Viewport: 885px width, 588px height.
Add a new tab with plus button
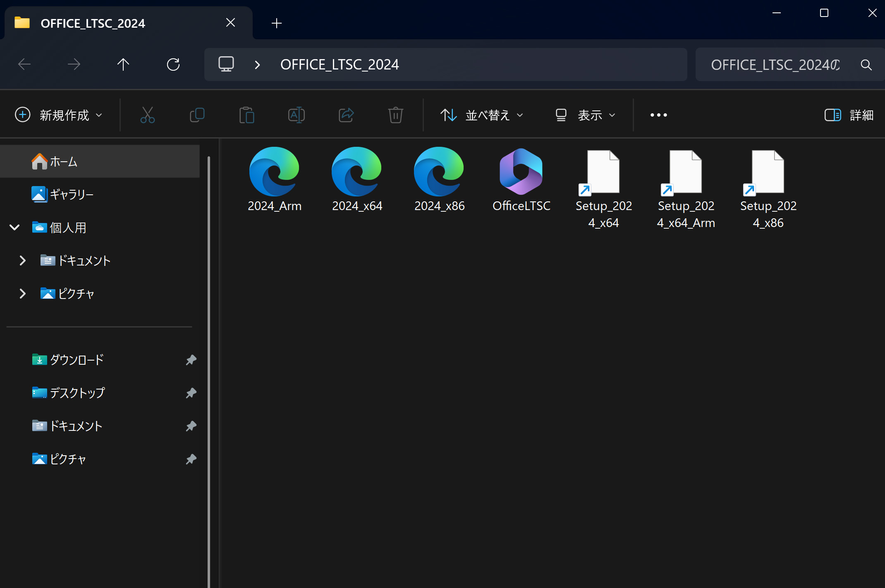(x=276, y=23)
